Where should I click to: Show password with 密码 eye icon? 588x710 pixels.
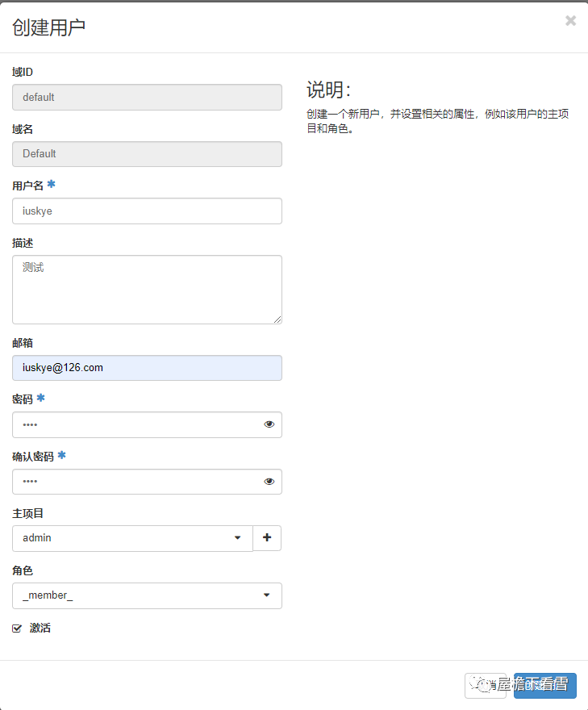pyautogui.click(x=269, y=424)
